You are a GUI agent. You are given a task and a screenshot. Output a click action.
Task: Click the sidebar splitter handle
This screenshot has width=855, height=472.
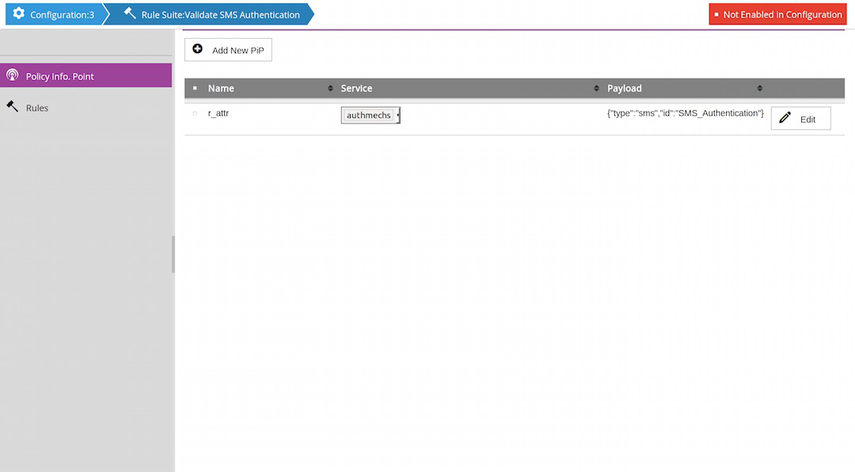(x=173, y=254)
